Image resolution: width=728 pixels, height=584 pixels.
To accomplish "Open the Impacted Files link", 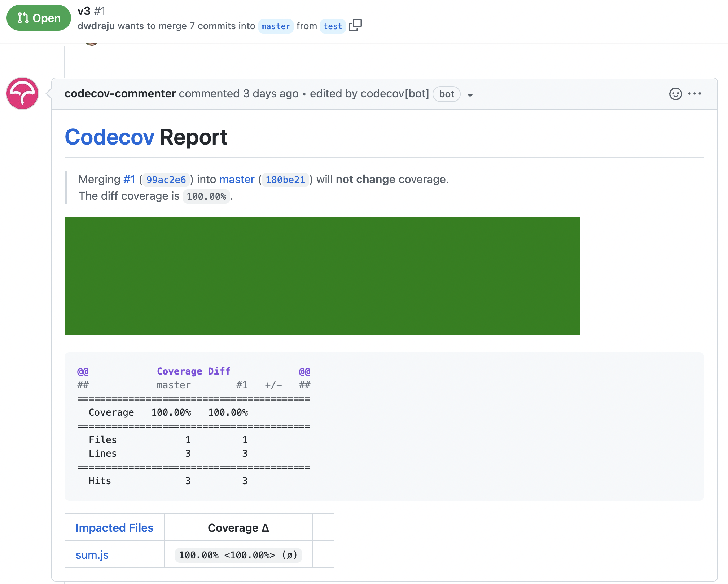I will (x=114, y=528).
